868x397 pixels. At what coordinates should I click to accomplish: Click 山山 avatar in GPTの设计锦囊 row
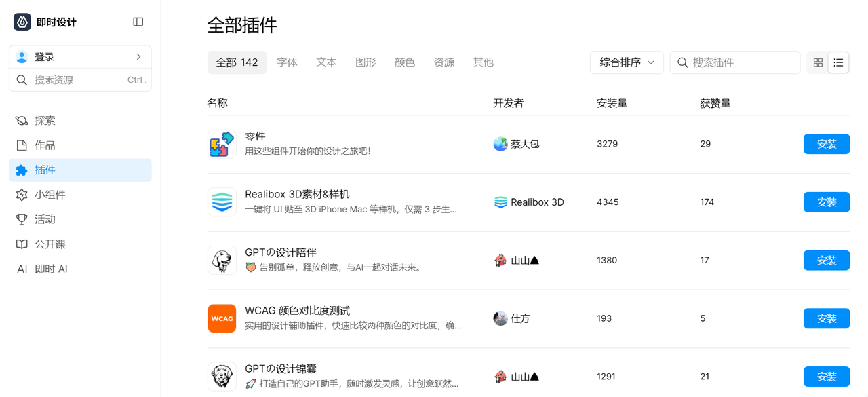click(500, 377)
